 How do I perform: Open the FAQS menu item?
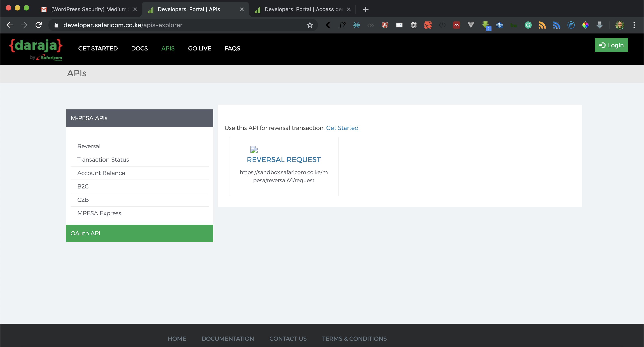232,48
